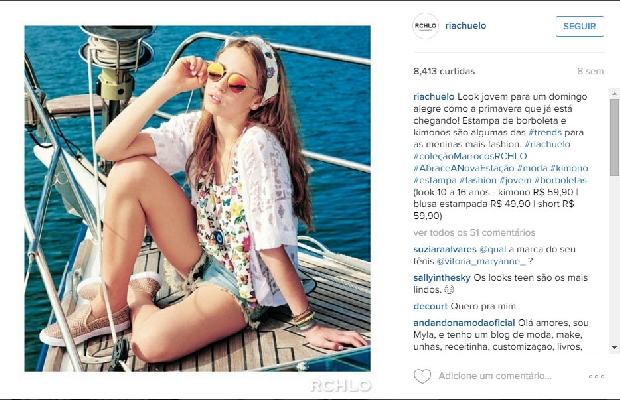Viewport: 620px width, 400px height.
Task: Open the #trends hashtag
Action: point(545,132)
